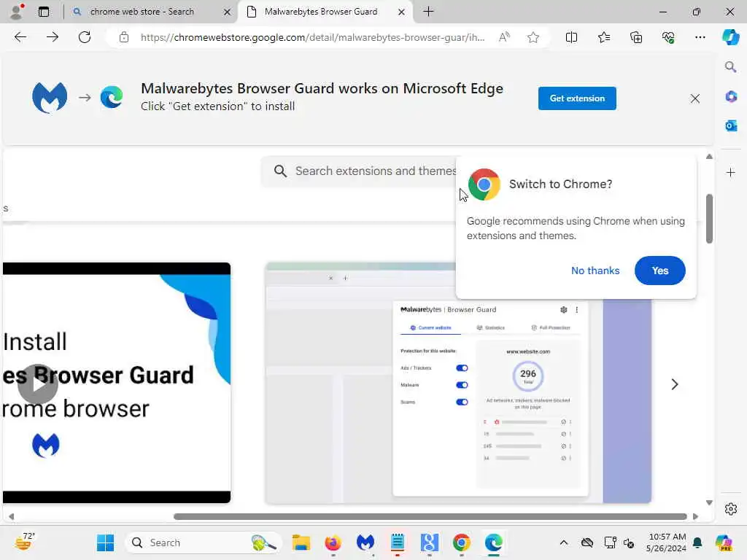Screen dimensions: 747x560
Task: Select Current website tab in screenshot
Action: coord(430,327)
